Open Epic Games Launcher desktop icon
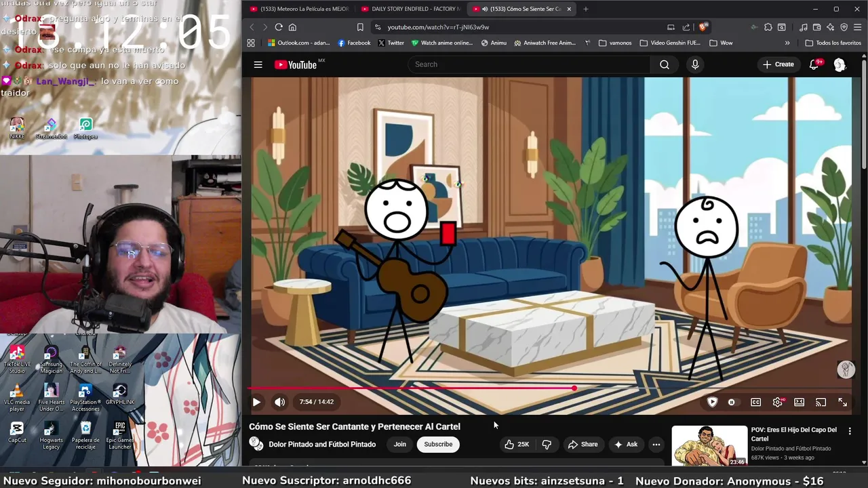Viewport: 868px width, 488px height. point(120,436)
